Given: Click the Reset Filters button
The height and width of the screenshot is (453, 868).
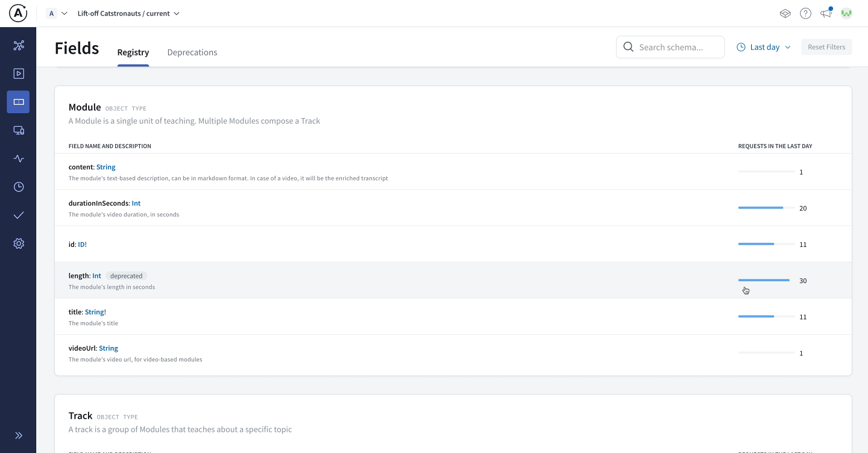Looking at the screenshot, I should click(x=826, y=47).
